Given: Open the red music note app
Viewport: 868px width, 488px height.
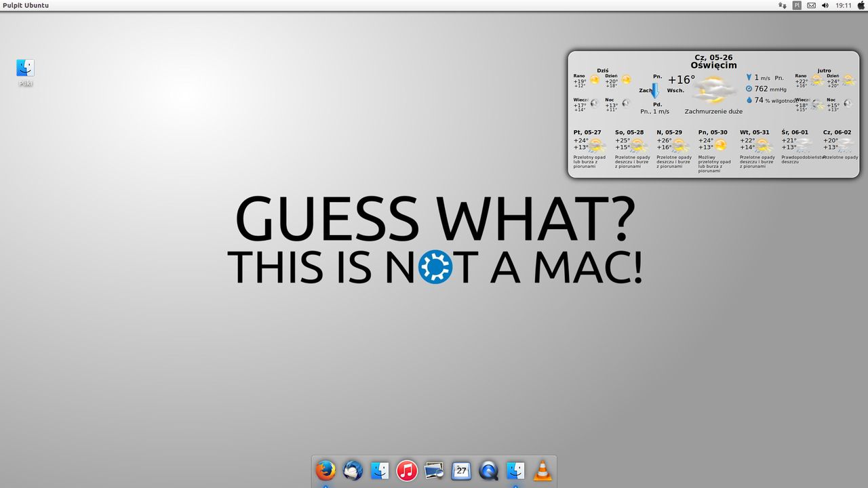Looking at the screenshot, I should 407,470.
